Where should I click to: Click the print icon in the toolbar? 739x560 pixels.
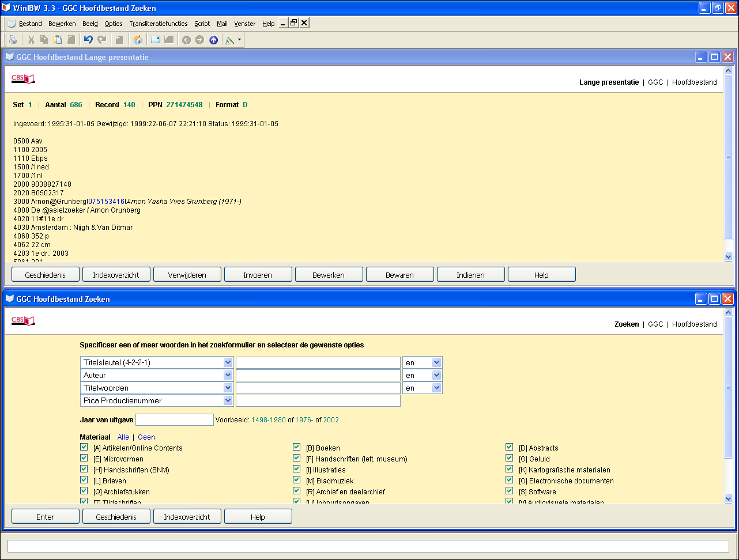(x=13, y=40)
